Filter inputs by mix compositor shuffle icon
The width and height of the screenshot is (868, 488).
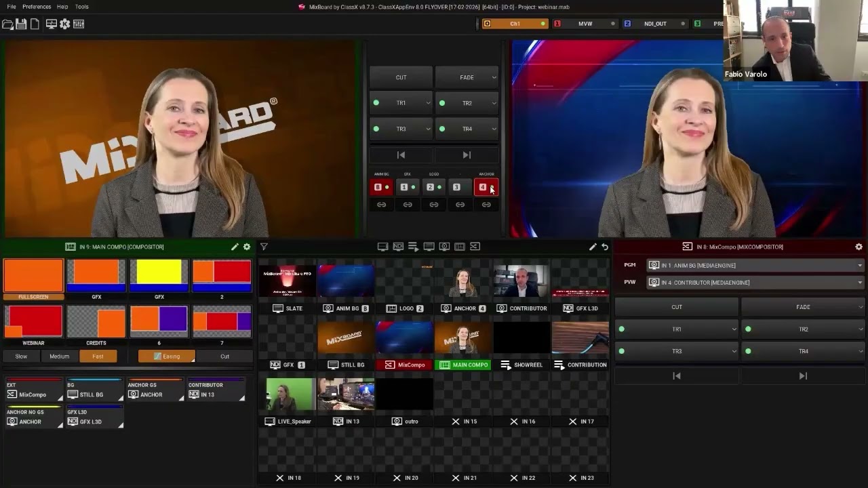(x=475, y=247)
